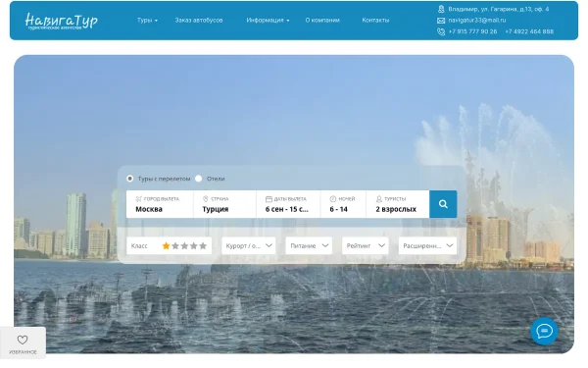Select Туры с перелетом radio option
588x368 pixels.
(129, 179)
